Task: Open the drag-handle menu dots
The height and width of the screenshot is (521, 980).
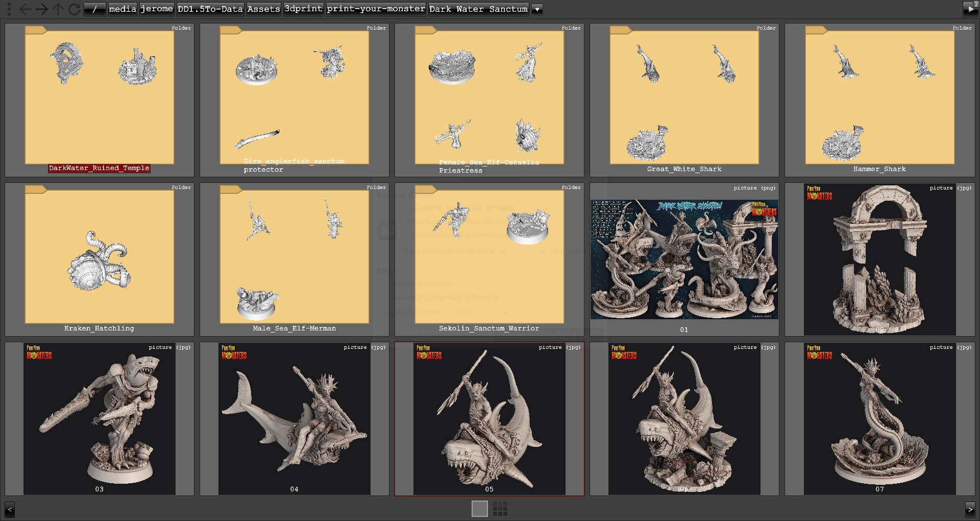Action: click(x=9, y=9)
